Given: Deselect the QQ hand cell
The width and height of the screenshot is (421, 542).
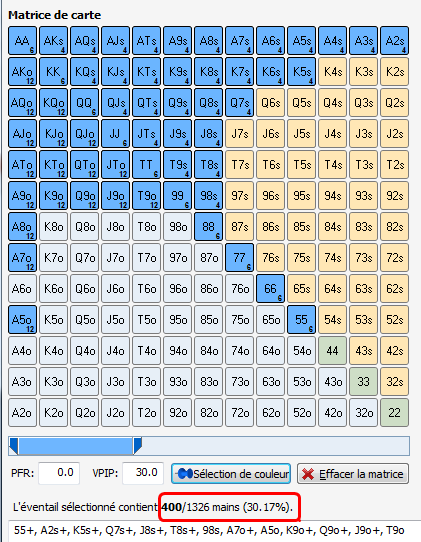Looking at the screenshot, I should (x=85, y=103).
